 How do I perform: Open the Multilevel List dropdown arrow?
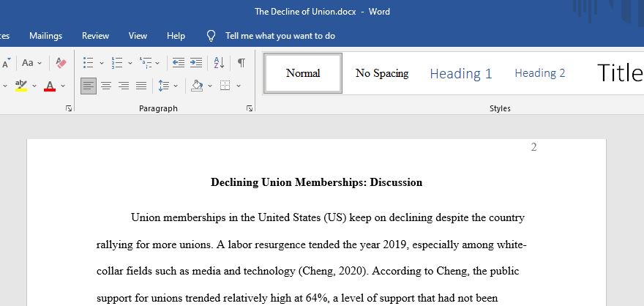(x=157, y=63)
